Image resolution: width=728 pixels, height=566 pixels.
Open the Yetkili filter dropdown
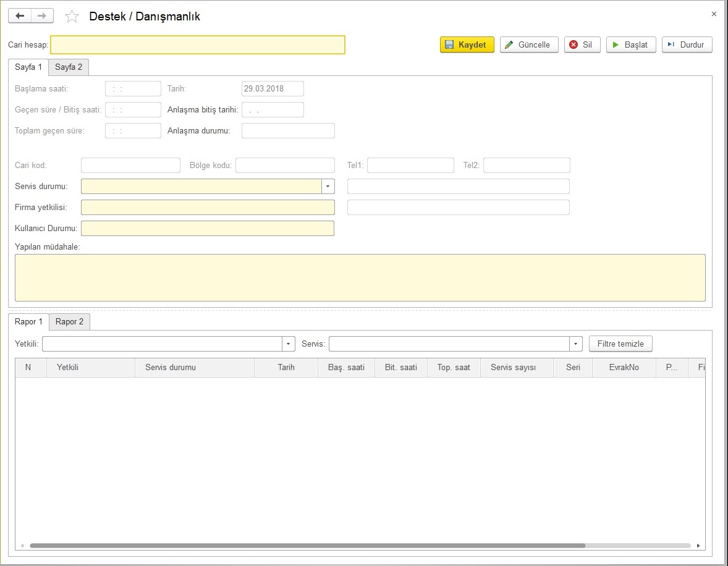[x=288, y=344]
